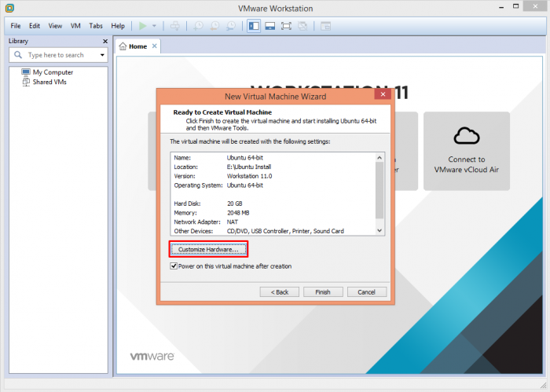Screen dimensions: 550x392
Task: Toggle the thumbnail bar view icon
Action: click(269, 26)
